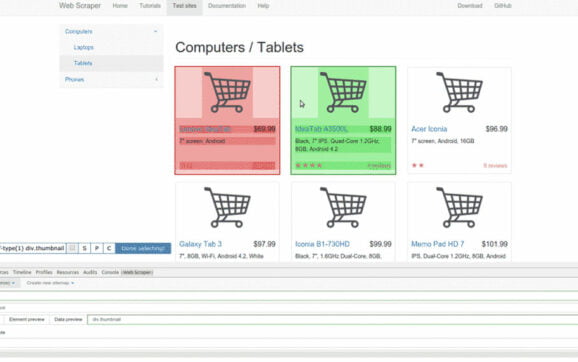The width and height of the screenshot is (578, 362).
Task: Open the Acer Iconia product link
Action: point(429,129)
